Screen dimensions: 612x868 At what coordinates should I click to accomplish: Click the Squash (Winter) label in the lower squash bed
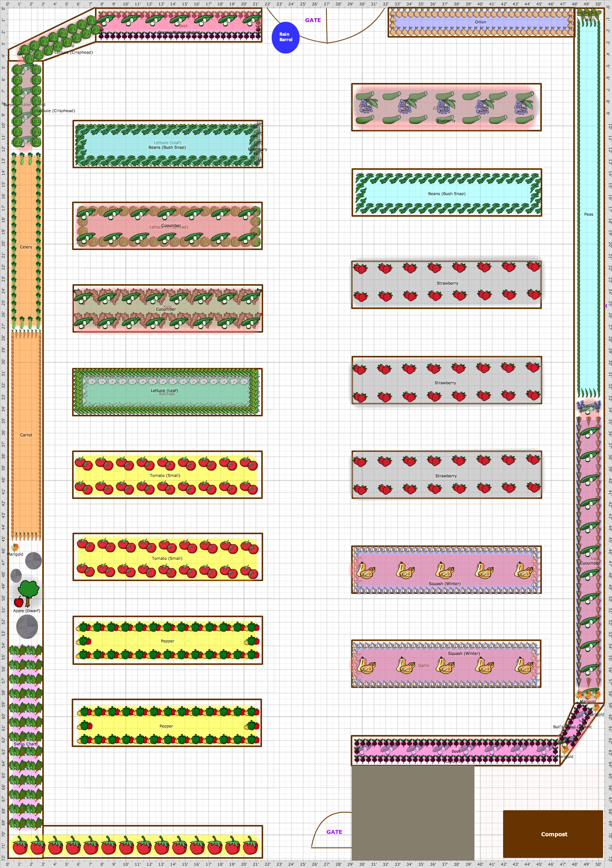click(x=464, y=653)
